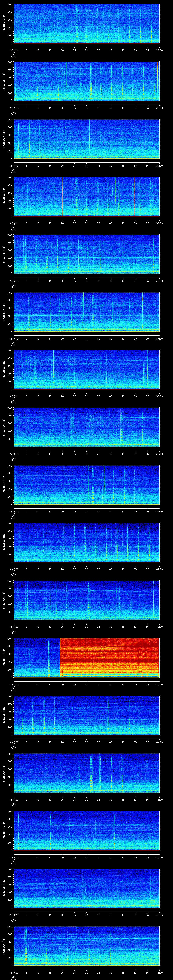Select the spectrogram panel starting at 4:35:00

tap(86, 254)
